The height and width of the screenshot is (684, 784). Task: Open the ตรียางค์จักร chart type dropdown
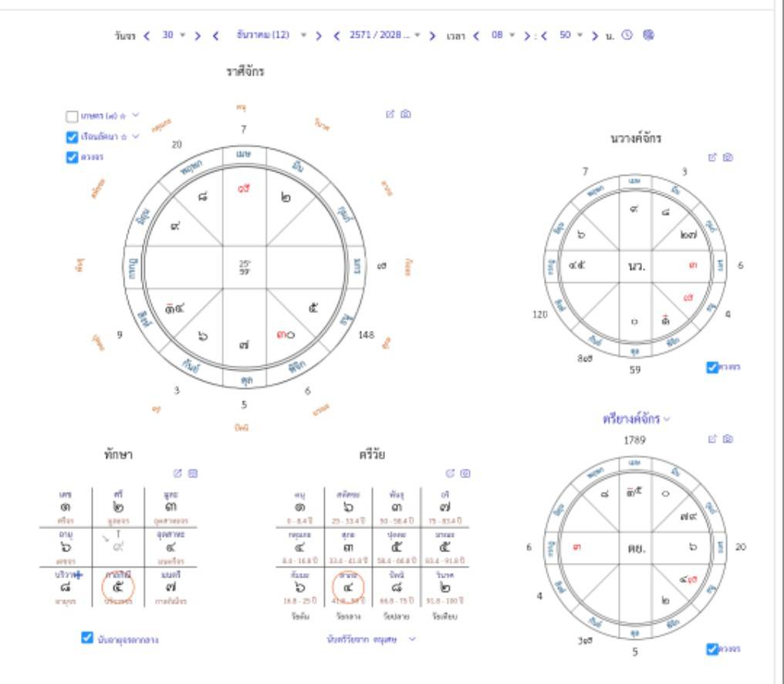[x=636, y=419]
